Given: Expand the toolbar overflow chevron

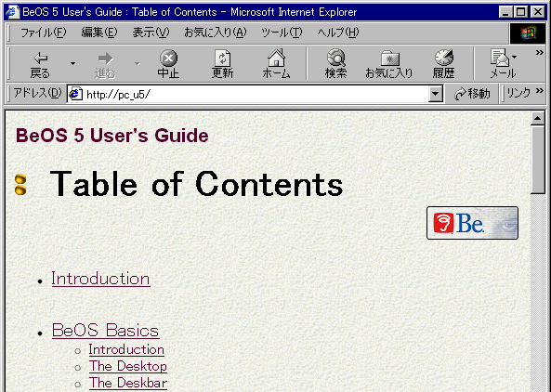Looking at the screenshot, I should click(x=540, y=53).
